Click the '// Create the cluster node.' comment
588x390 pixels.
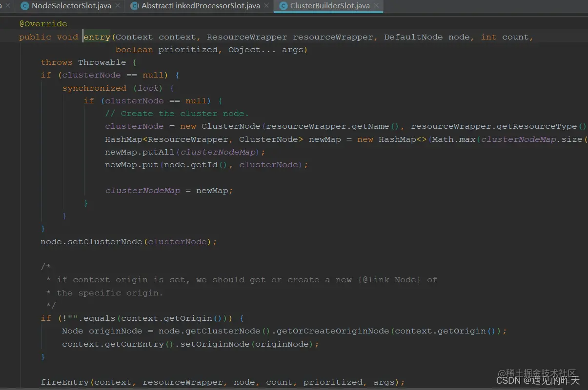tap(177, 114)
